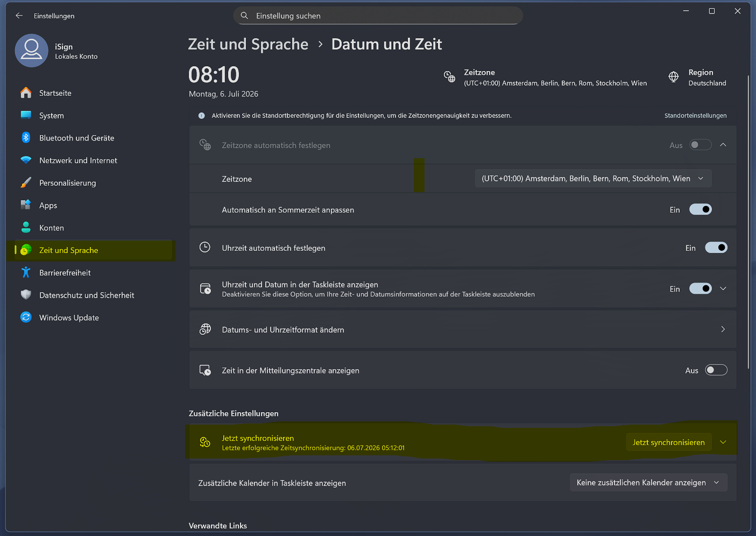Open the iSign user avatar
Viewport: 756px width, 536px height.
32,51
